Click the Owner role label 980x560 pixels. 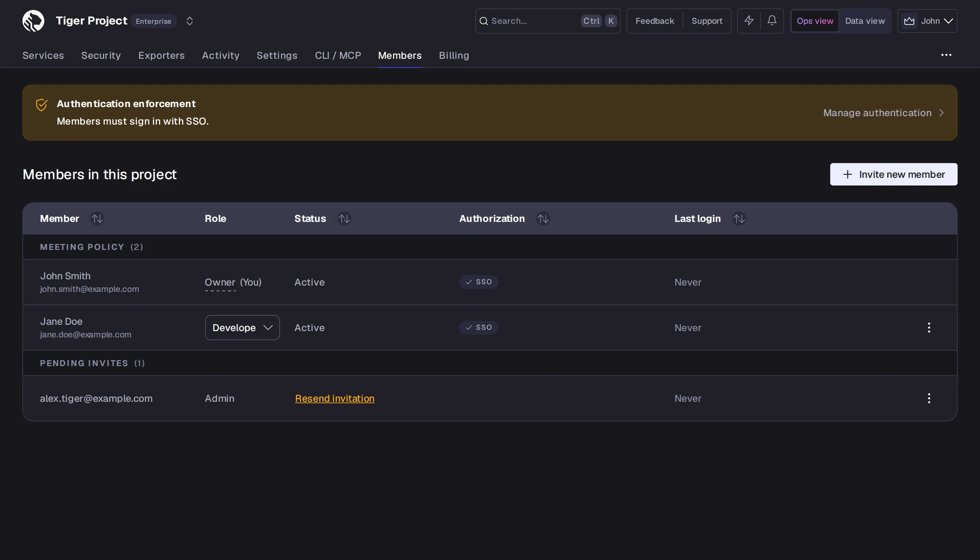tap(220, 282)
